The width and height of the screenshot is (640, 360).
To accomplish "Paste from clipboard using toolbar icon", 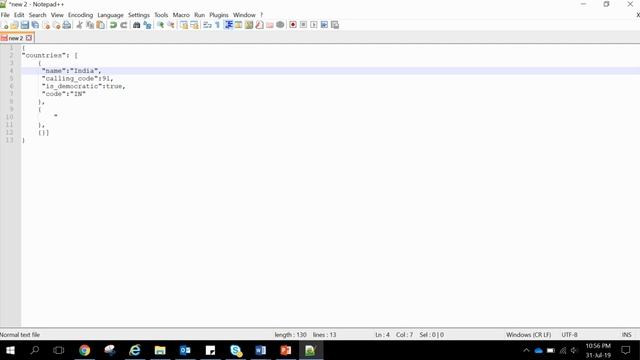I will point(100,25).
